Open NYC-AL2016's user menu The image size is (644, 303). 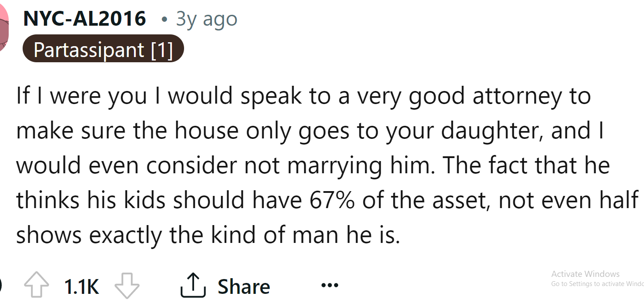[85, 18]
